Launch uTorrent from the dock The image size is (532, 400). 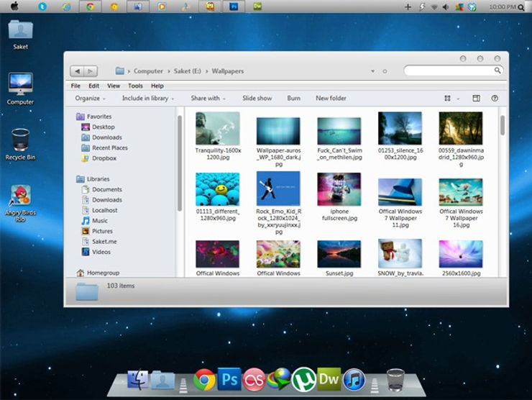[303, 379]
